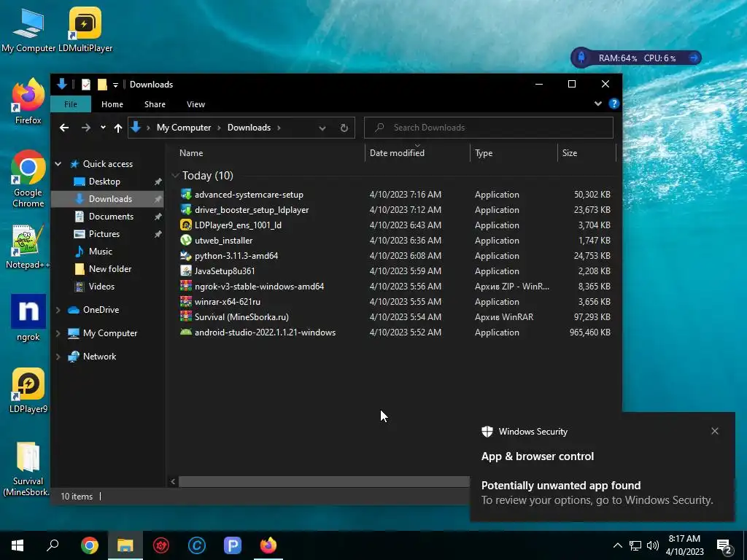
Task: Open the Home ribbon tab
Action: point(112,104)
